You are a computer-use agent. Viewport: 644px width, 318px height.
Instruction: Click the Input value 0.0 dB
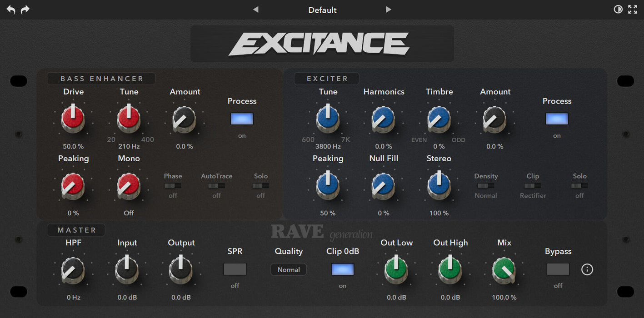pyautogui.click(x=127, y=298)
